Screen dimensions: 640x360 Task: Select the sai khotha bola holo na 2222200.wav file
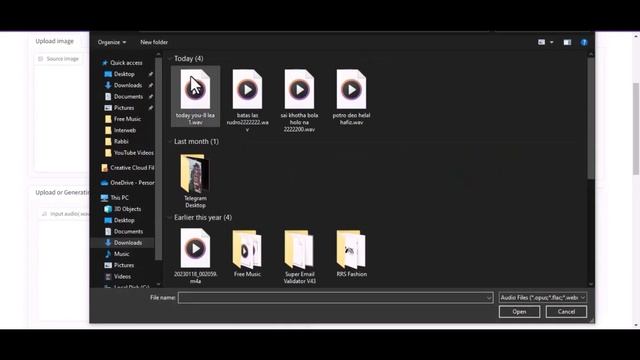[x=299, y=100]
